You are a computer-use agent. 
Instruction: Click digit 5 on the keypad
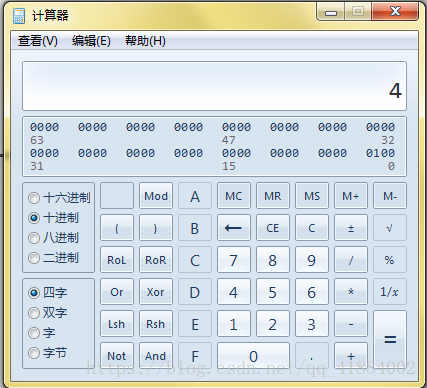[x=273, y=292]
